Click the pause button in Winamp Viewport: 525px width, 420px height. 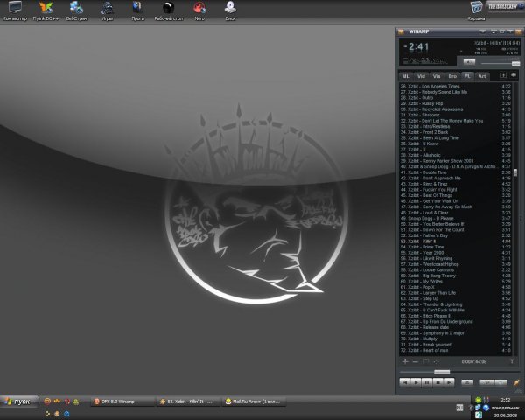[427, 382]
